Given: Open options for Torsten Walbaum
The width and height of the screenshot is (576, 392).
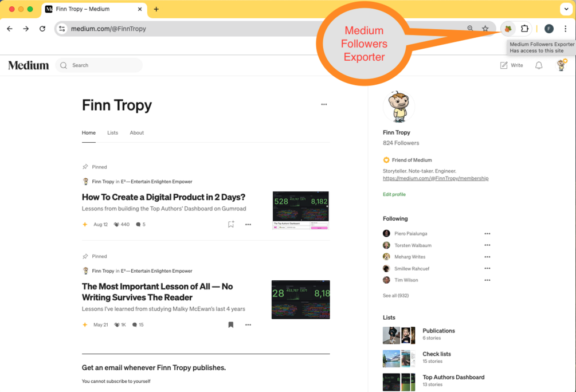Looking at the screenshot, I should (487, 245).
